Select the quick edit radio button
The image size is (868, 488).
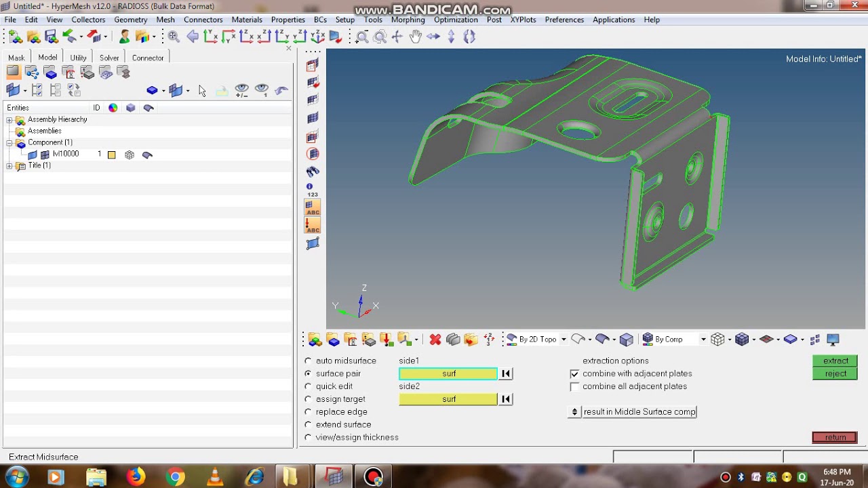(x=308, y=386)
